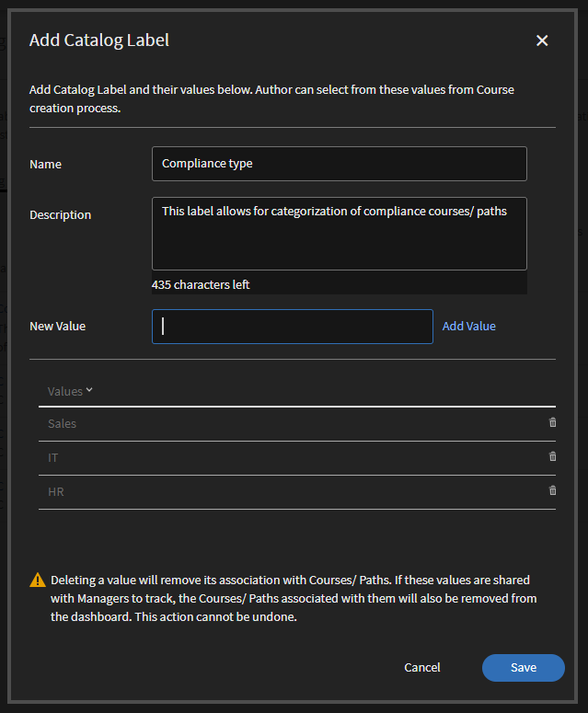
Task: Focus the Name field containing Compliance type
Action: click(339, 164)
